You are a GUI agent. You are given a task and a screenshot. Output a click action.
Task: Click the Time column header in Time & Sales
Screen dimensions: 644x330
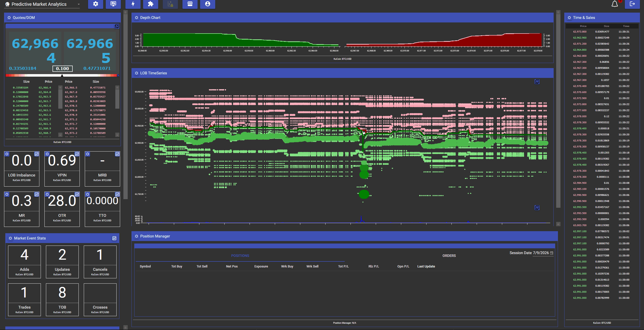click(x=626, y=26)
